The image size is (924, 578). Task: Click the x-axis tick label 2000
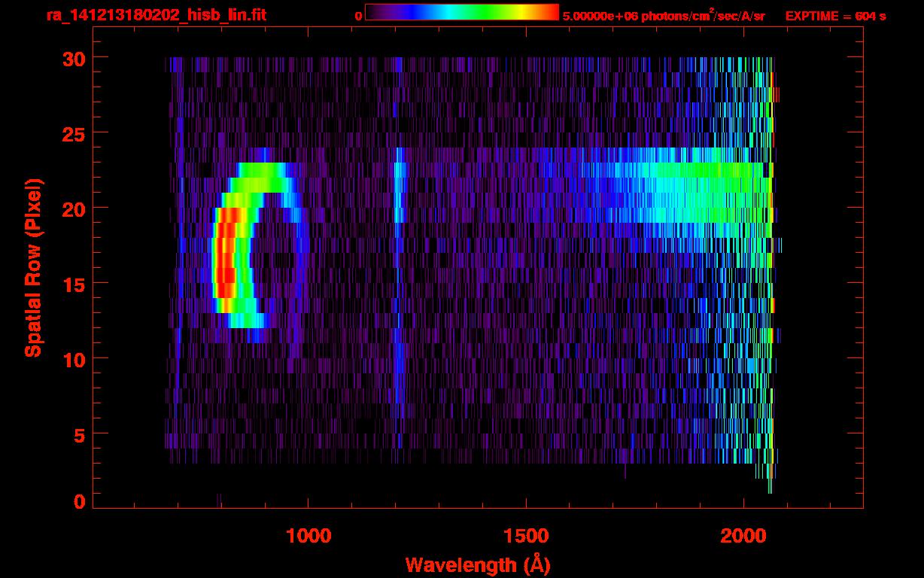[x=743, y=536]
